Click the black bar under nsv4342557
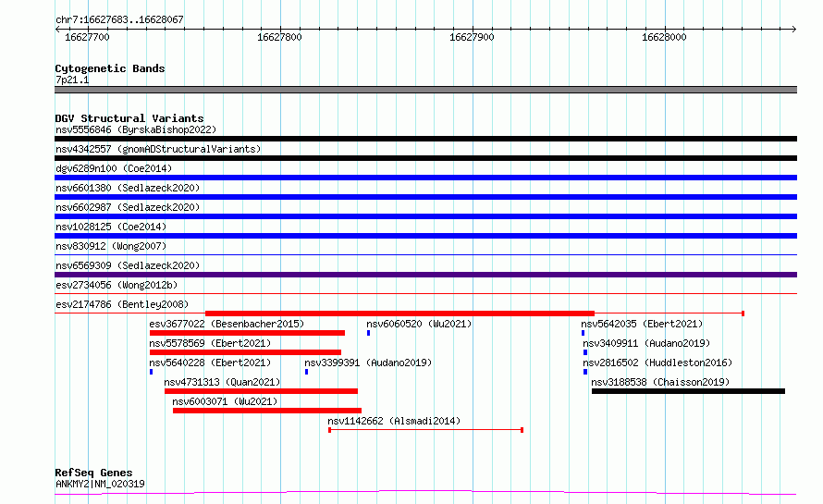 coord(425,158)
